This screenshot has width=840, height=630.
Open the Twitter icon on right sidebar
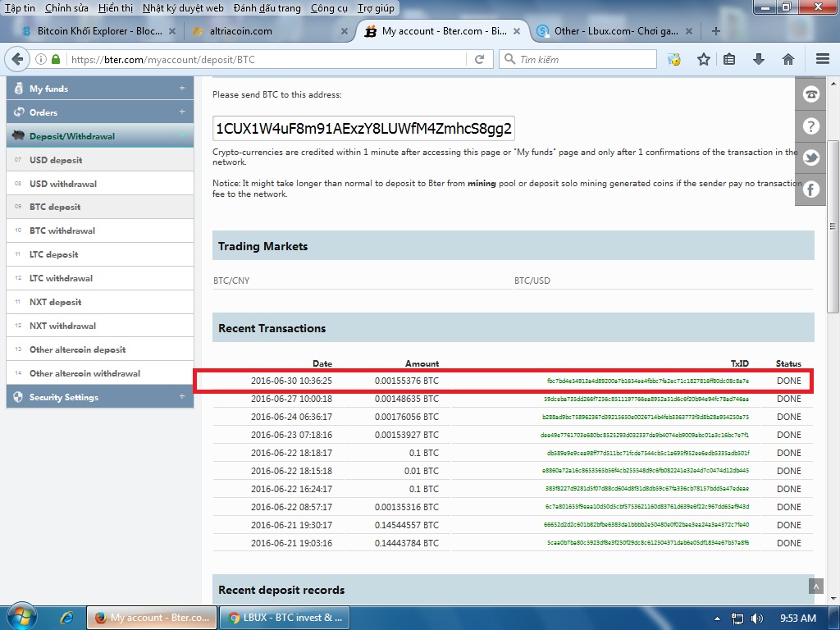(x=810, y=158)
